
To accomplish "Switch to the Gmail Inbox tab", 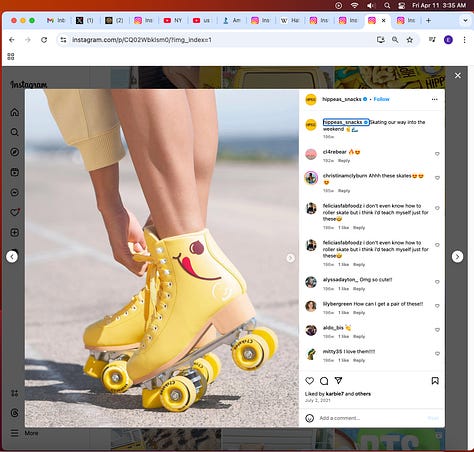I will pos(56,21).
